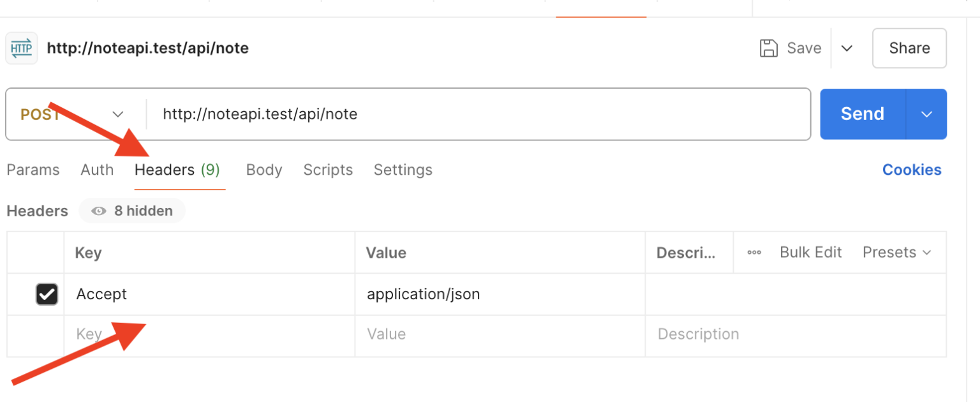Image resolution: width=980 pixels, height=402 pixels.
Task: Open the Presets dropdown
Action: pos(896,253)
